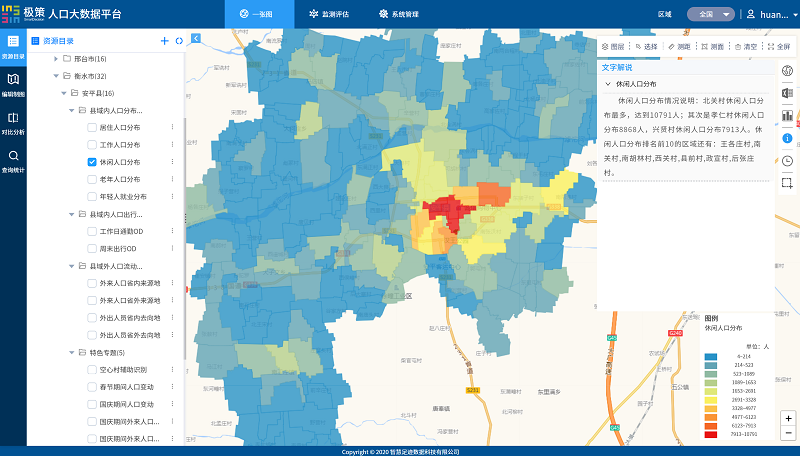Enable the 老年人口分布 layer checkbox
The image size is (800, 456).
point(92,179)
